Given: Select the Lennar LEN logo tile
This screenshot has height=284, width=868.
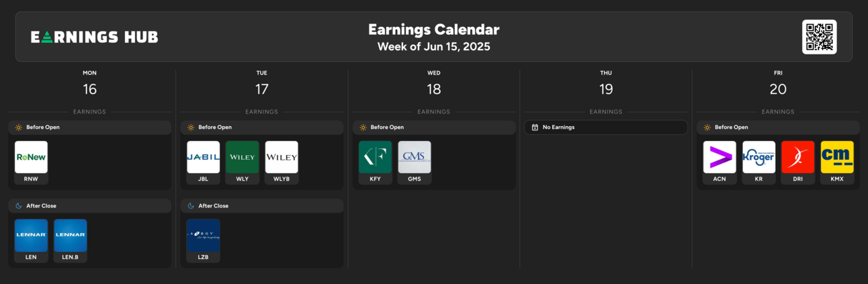Looking at the screenshot, I should [x=31, y=236].
